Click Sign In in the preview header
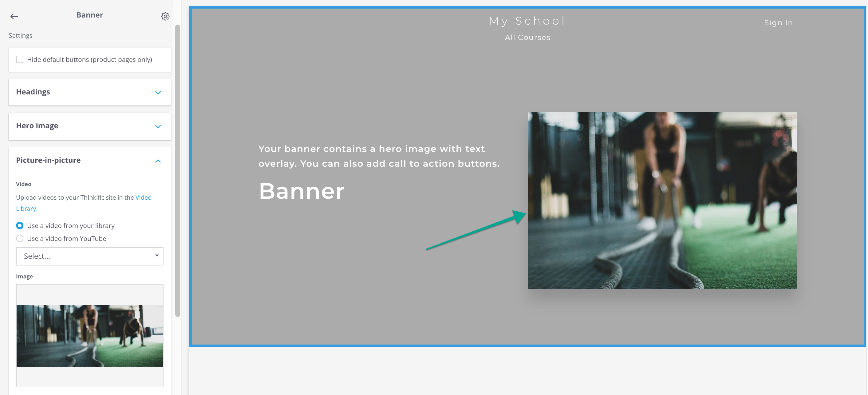The height and width of the screenshot is (395, 868). (x=778, y=22)
